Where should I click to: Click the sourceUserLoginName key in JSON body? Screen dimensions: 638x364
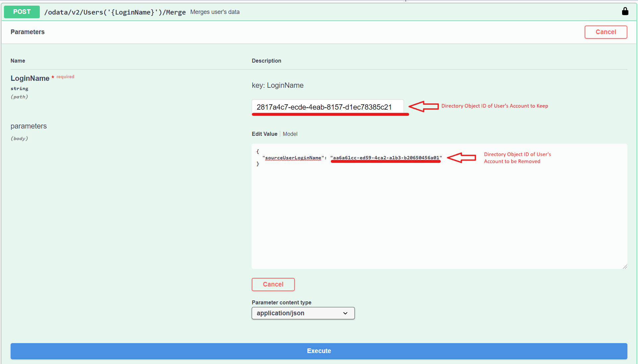293,158
